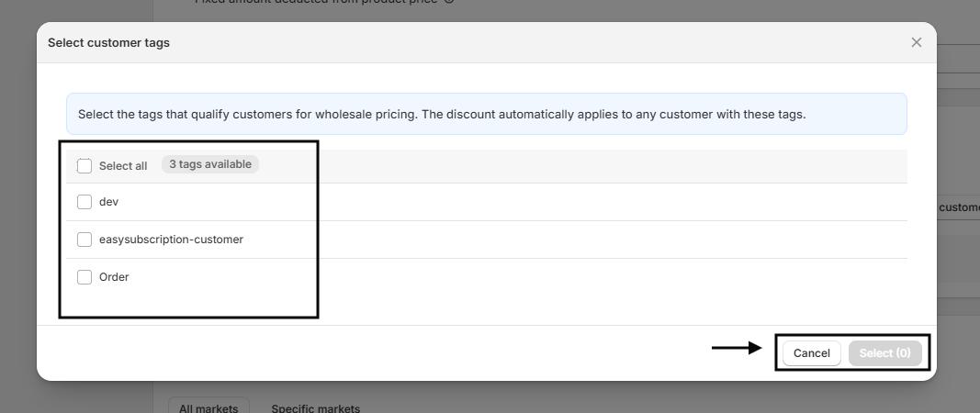This screenshot has height=413, width=980.
Task: Close the Select customer tags dialog
Action: pyautogui.click(x=916, y=42)
